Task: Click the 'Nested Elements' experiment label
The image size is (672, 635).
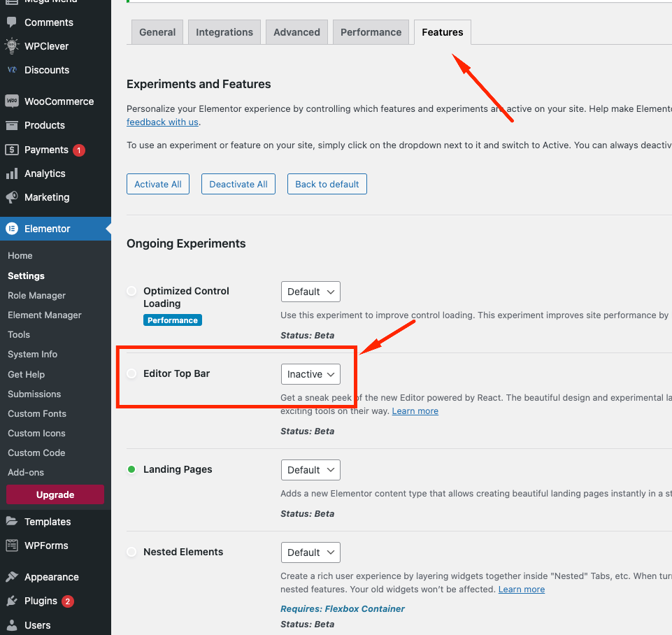Action: coord(183,552)
